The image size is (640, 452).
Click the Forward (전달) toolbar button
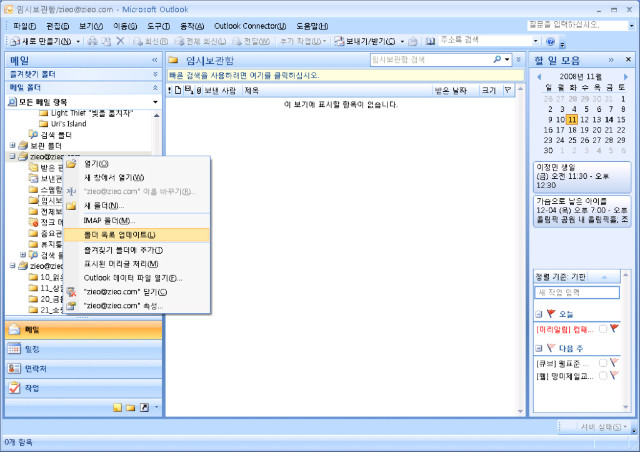click(251, 41)
